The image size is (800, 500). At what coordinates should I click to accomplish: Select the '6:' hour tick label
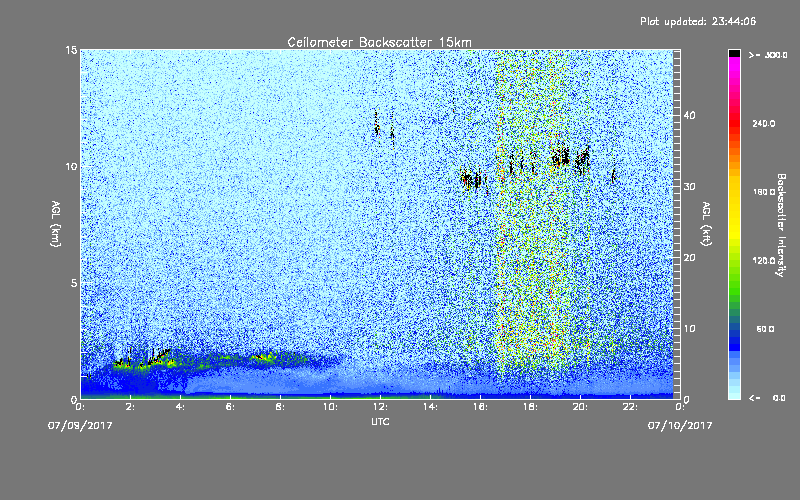[230, 407]
